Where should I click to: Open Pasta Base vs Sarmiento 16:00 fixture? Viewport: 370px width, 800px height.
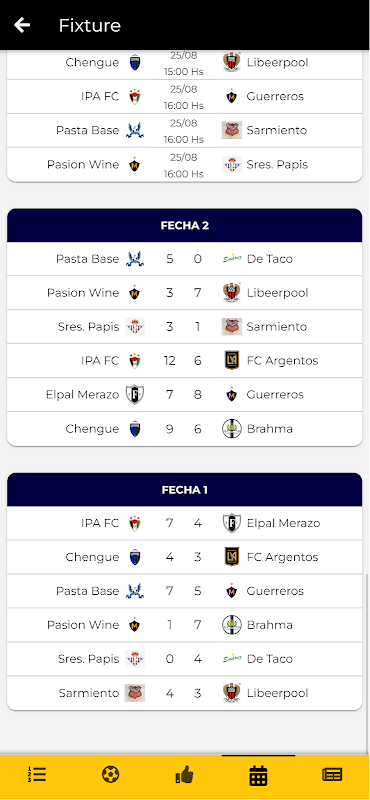click(185, 131)
